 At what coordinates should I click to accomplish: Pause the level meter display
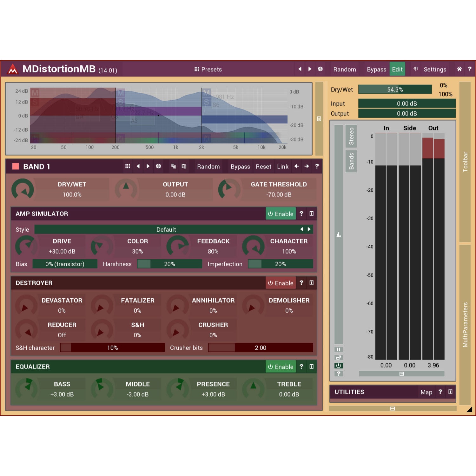tap(339, 349)
